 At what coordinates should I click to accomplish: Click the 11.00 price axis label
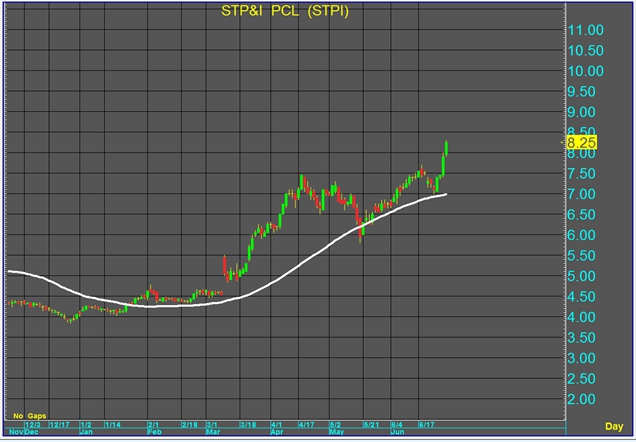click(585, 30)
